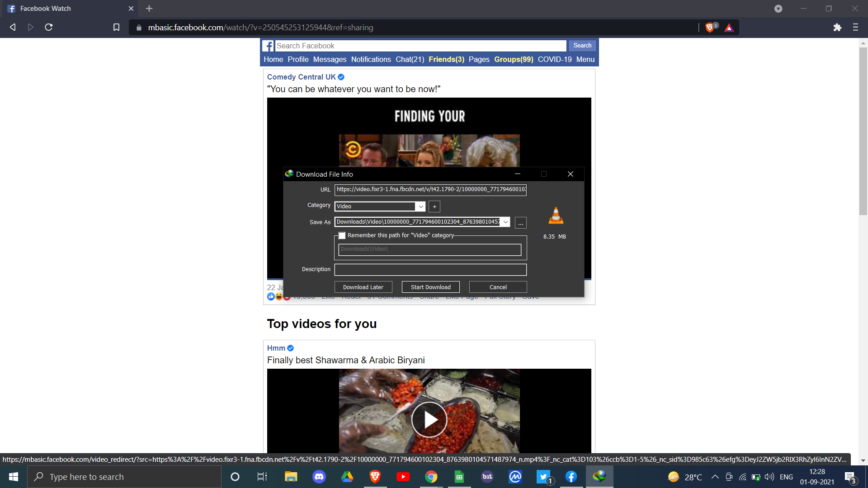Image resolution: width=868 pixels, height=488 pixels.
Task: Open Cortana circle on taskbar
Action: 235,477
